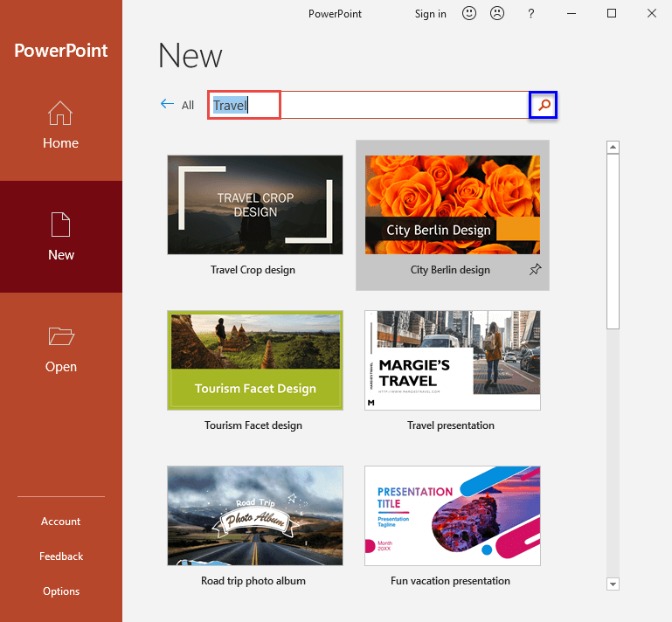Open the Feedback page

[x=61, y=556]
